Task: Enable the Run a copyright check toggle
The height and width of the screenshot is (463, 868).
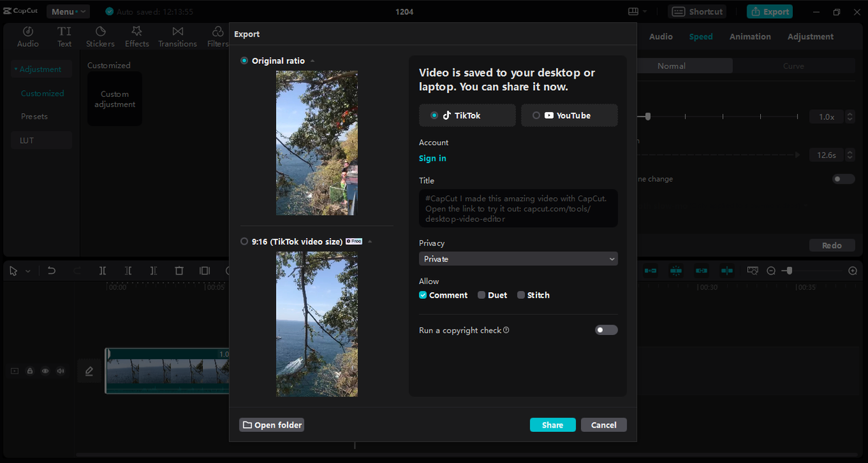Action: (606, 330)
